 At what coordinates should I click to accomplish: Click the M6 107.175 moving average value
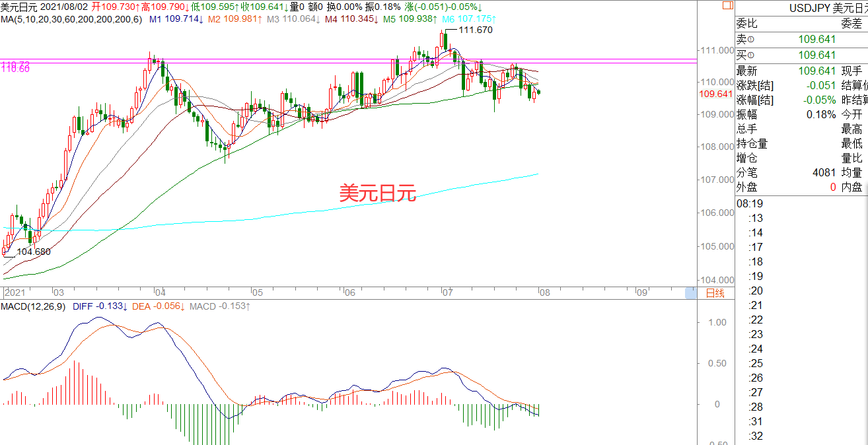(470, 20)
